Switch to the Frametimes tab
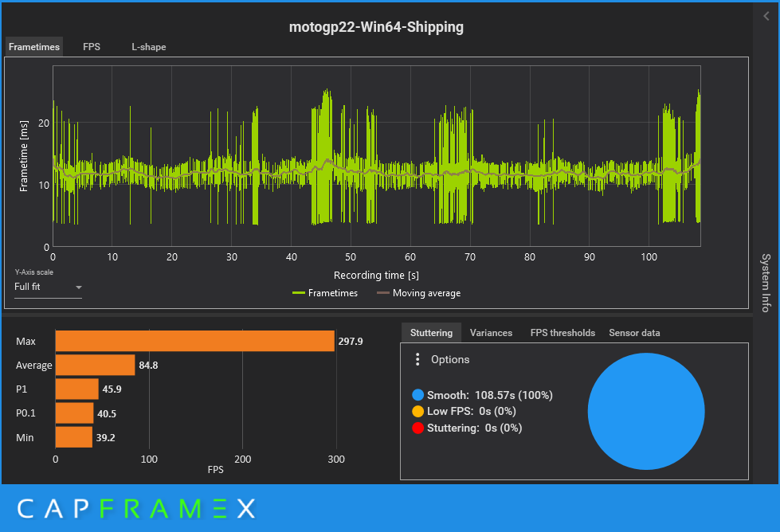Screen dimensions: 780x532 34,47
